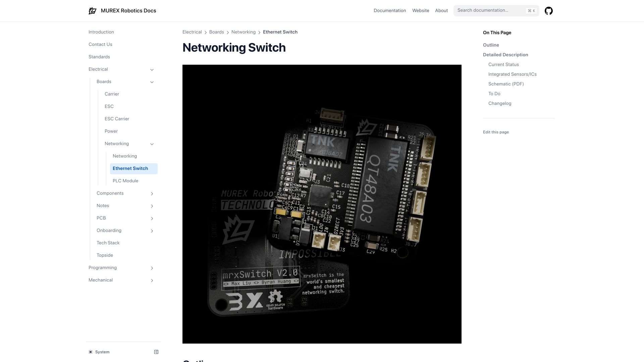Viewport: 644px width, 362px height.
Task: Jump to Outline in page contents
Action: point(491,45)
